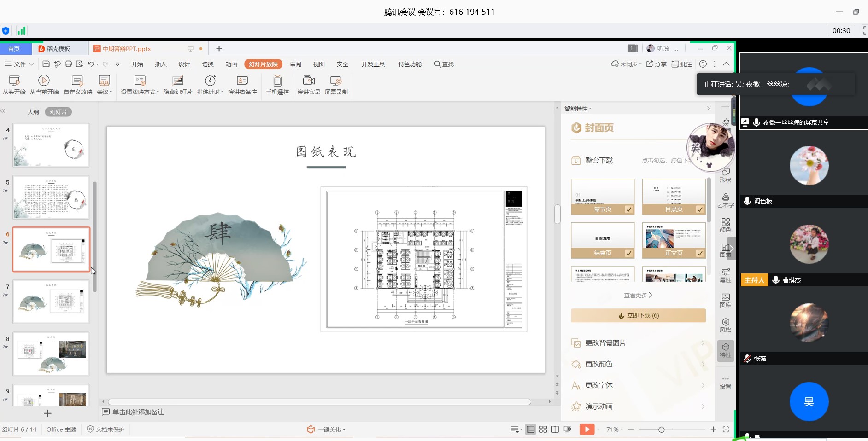This screenshot has height=441, width=868.
Task: Open 演讲者备注 speaker notes tool
Action: [x=242, y=81]
